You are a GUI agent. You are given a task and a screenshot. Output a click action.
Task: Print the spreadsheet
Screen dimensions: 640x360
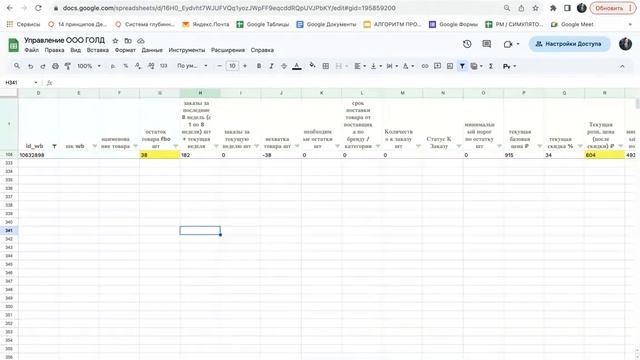click(x=55, y=66)
